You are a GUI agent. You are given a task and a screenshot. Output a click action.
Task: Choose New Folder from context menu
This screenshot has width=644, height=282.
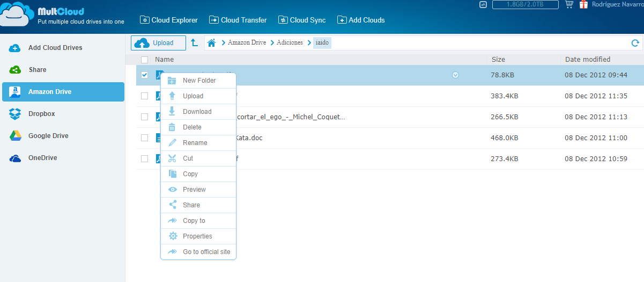click(x=198, y=81)
